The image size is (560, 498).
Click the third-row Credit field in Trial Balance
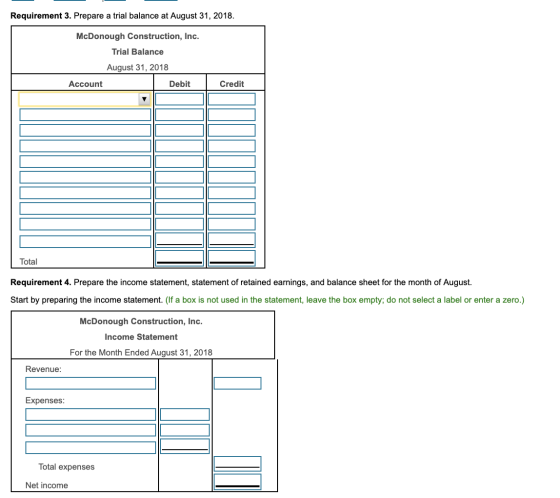click(232, 130)
